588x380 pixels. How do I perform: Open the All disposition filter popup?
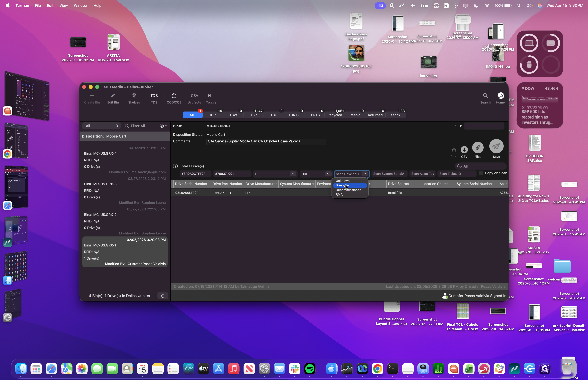tap(101, 126)
